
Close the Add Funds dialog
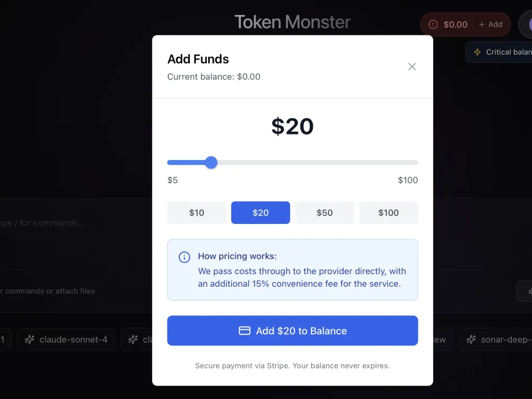click(412, 66)
